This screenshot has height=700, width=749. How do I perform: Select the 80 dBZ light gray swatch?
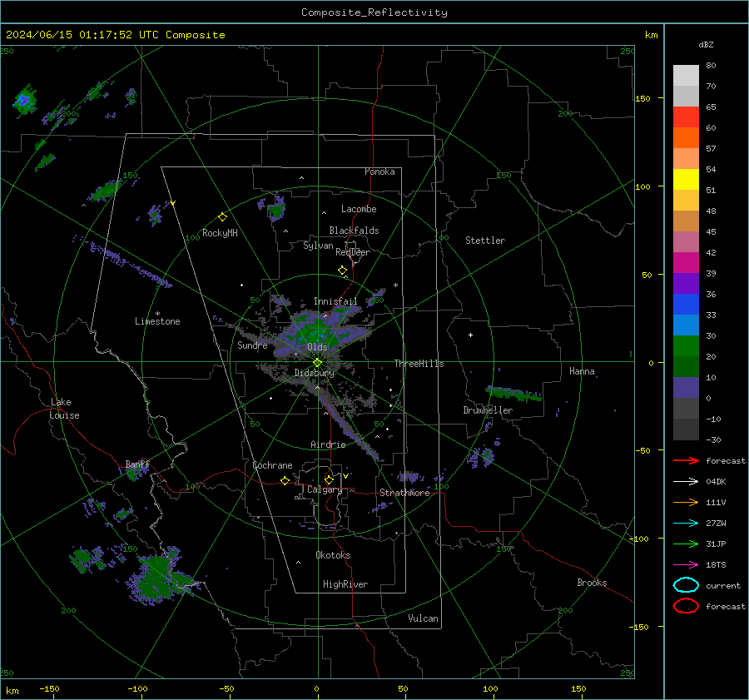coord(686,76)
